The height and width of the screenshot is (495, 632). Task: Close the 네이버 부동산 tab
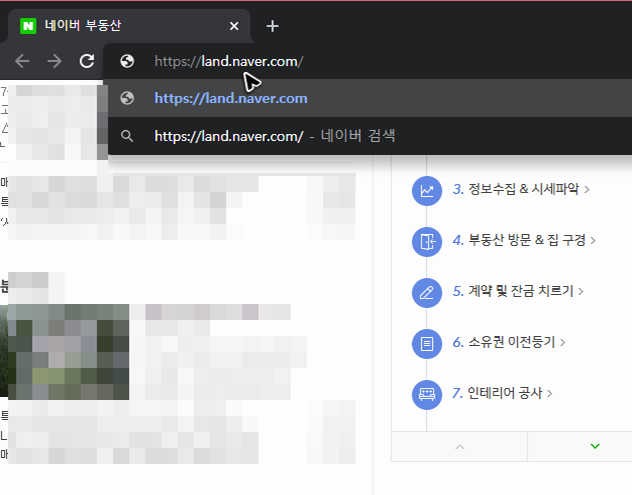click(234, 26)
